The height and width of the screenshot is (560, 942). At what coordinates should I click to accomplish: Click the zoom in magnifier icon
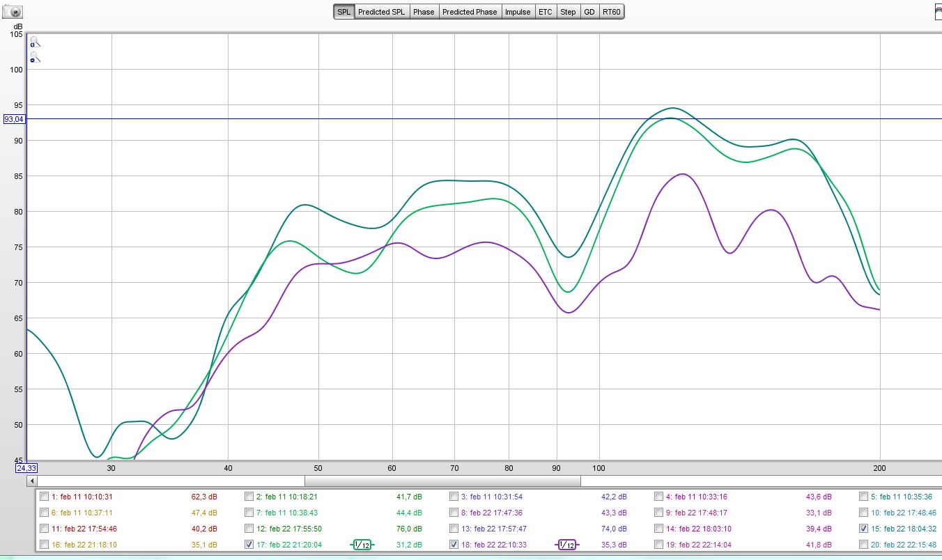(x=35, y=42)
